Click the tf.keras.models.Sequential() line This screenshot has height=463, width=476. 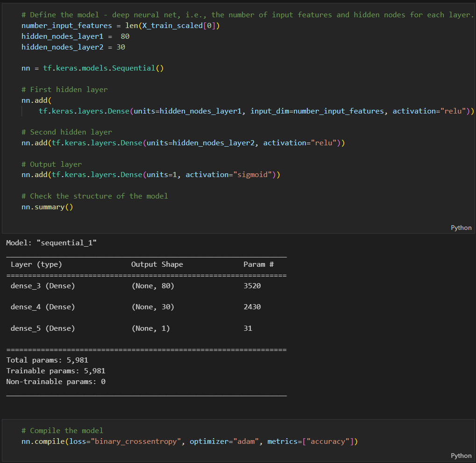pos(93,68)
